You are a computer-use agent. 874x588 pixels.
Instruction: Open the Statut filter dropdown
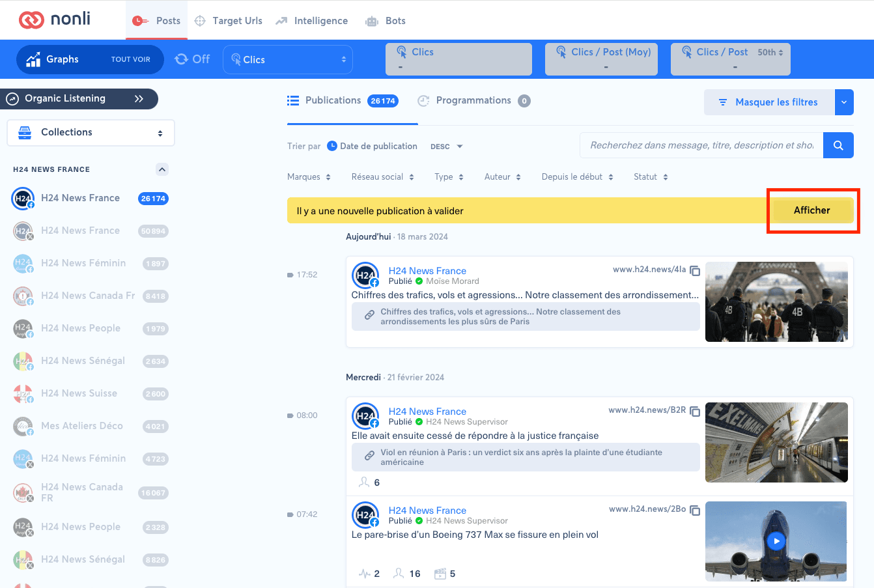[651, 177]
